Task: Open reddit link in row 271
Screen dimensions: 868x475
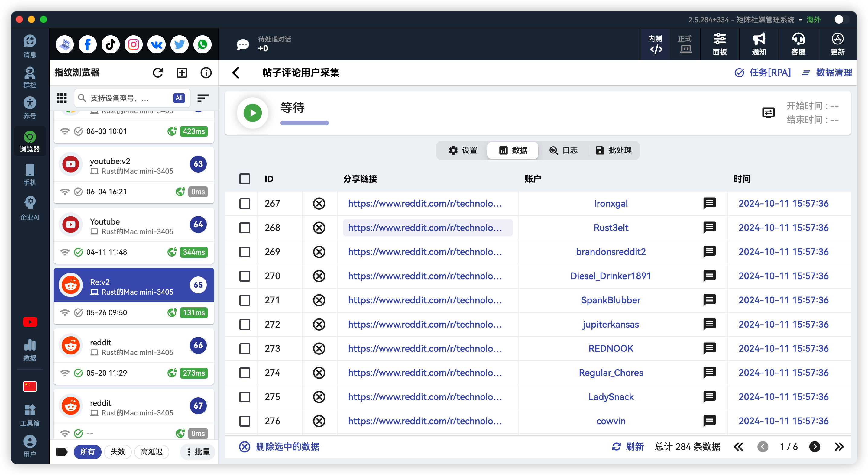Action: [x=425, y=300]
